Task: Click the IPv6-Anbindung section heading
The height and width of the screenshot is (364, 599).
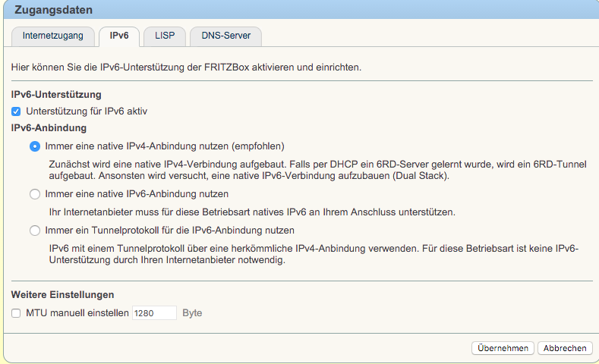Action: (x=49, y=128)
